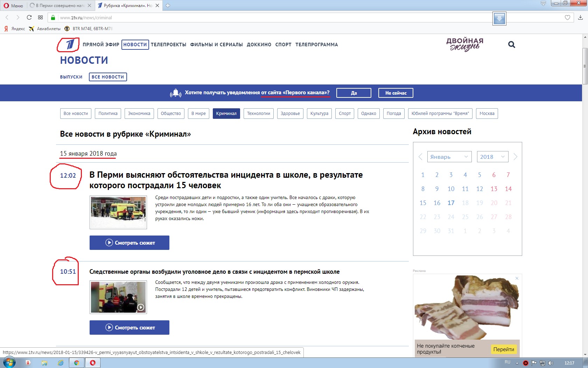Select 16 in the archive calendar

tap(437, 203)
